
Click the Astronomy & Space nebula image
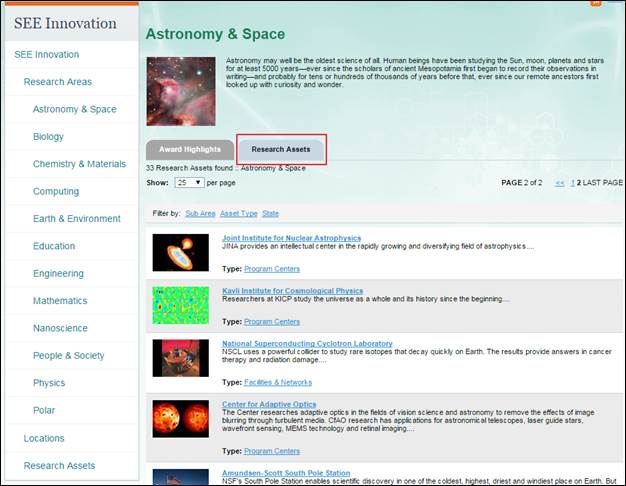coord(181,91)
